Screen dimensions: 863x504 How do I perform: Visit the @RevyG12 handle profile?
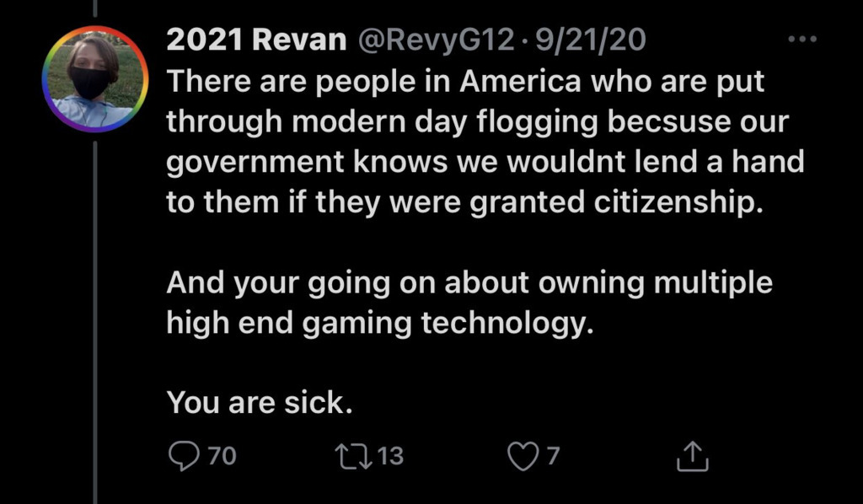(x=436, y=40)
